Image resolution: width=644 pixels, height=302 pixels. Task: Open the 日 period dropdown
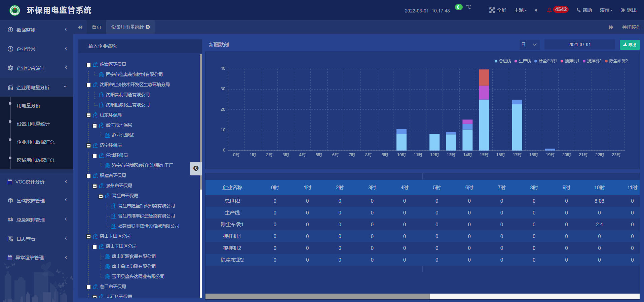tap(529, 44)
